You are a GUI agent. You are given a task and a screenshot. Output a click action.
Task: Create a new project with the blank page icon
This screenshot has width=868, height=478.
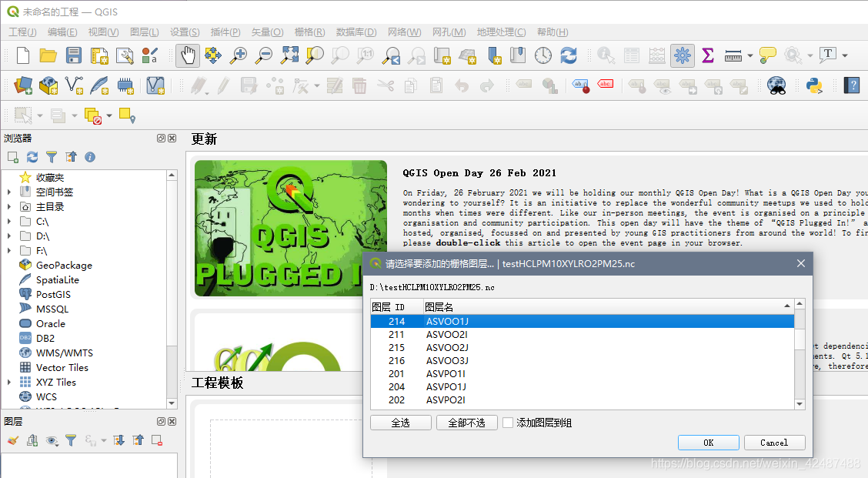point(23,55)
